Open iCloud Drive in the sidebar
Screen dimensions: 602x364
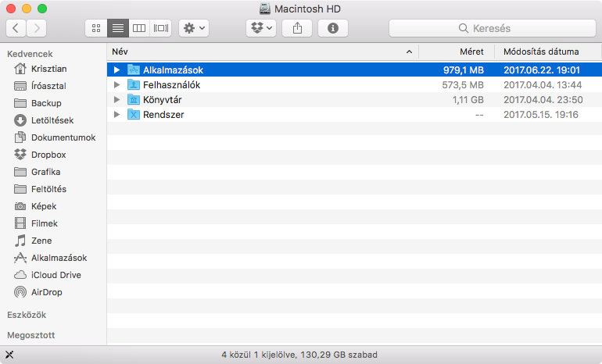[47, 275]
